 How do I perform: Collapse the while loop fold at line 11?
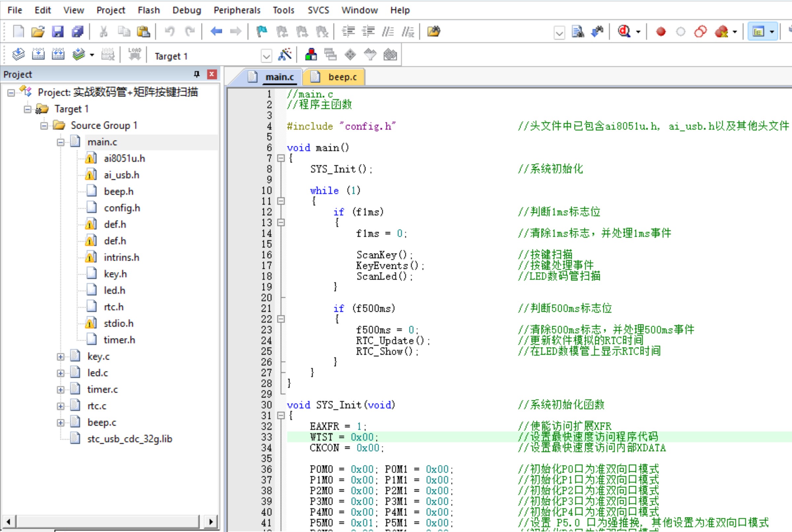(281, 201)
